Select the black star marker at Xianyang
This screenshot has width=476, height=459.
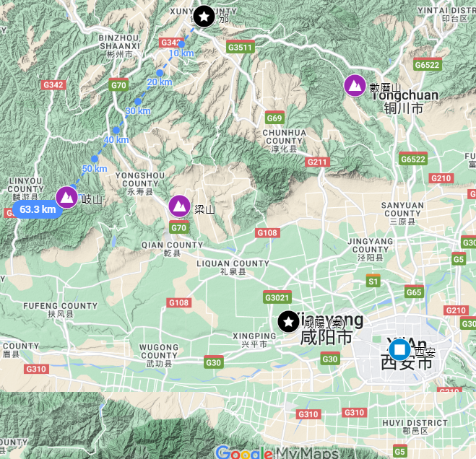288,322
